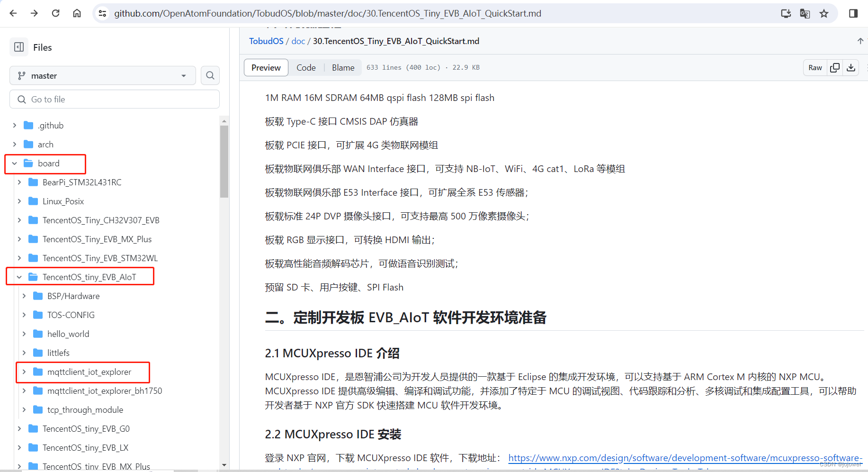Collapse the Files tree panel
Image resolution: width=868 pixels, height=472 pixels.
[x=19, y=47]
